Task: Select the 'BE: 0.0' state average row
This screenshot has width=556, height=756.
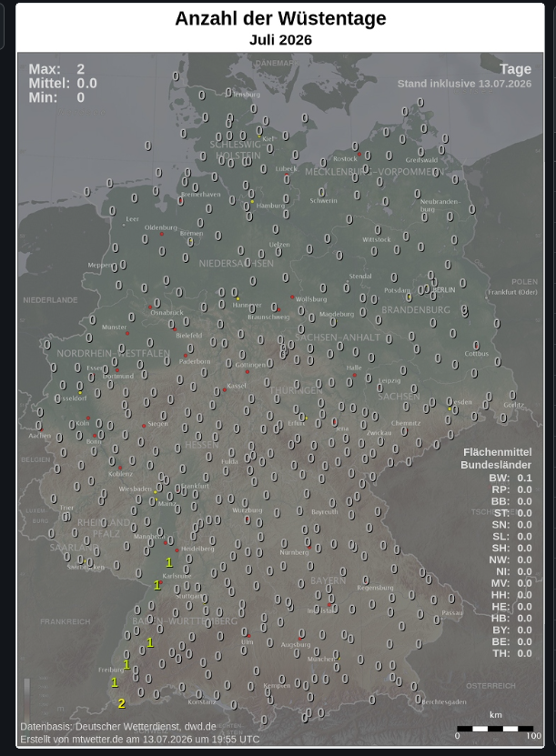Action: 511,641
